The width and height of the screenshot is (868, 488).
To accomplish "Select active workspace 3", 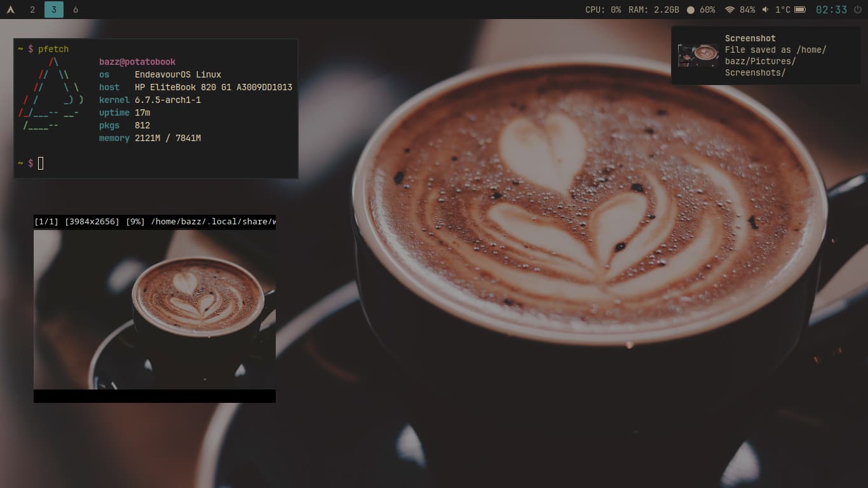I will [54, 10].
